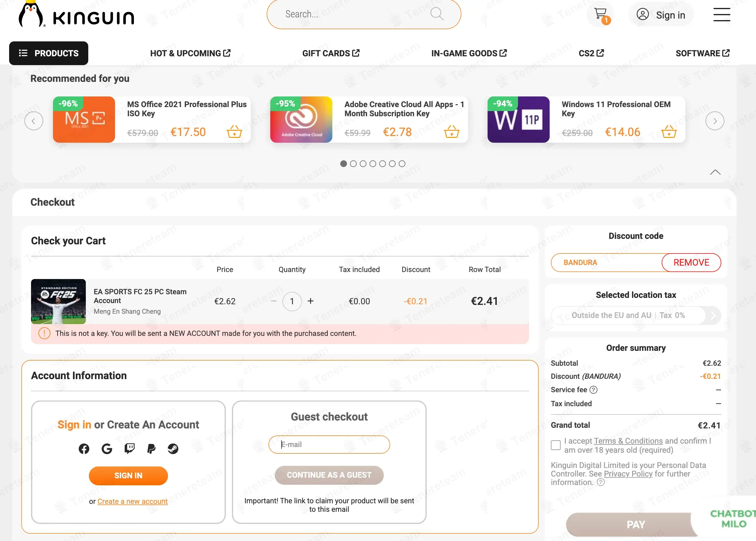This screenshot has height=541, width=756.
Task: Select the third carousel page dot
Action: tap(363, 164)
